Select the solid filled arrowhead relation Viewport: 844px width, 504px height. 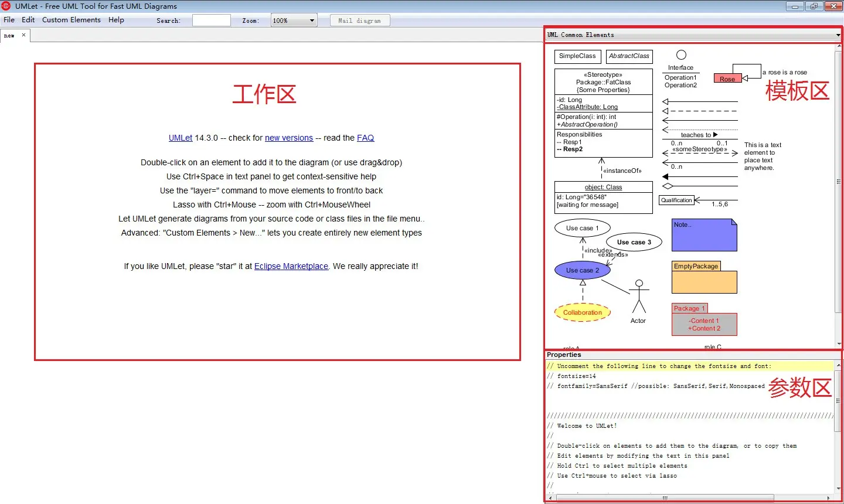point(700,176)
